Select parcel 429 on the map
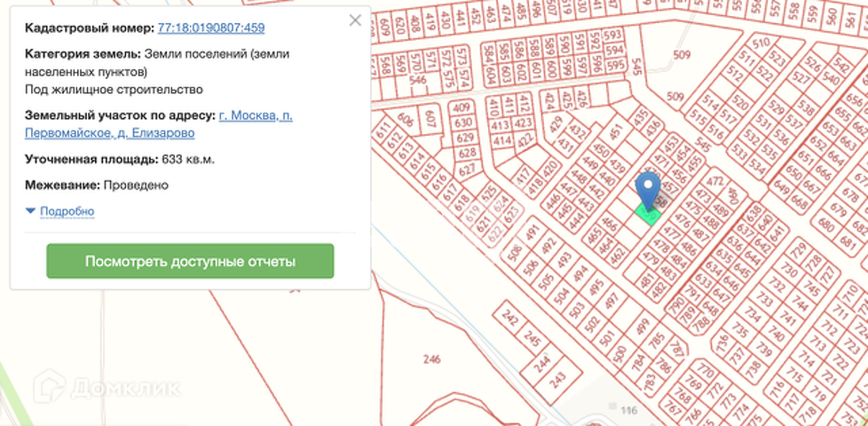This screenshot has height=426, width=868. point(556,124)
